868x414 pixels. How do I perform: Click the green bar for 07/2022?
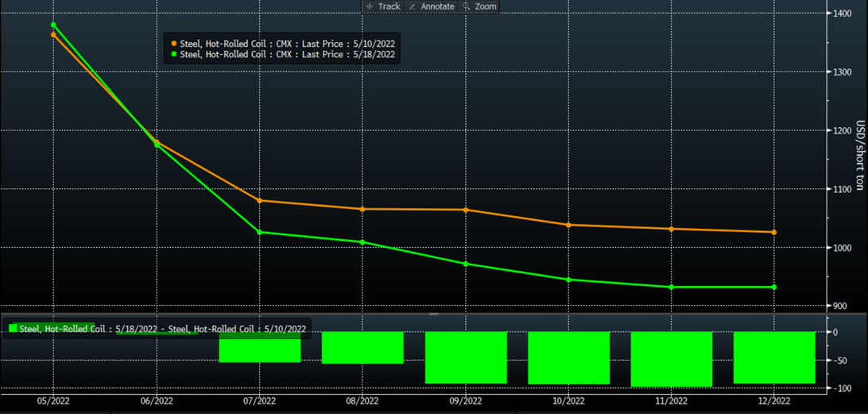pyautogui.click(x=260, y=347)
